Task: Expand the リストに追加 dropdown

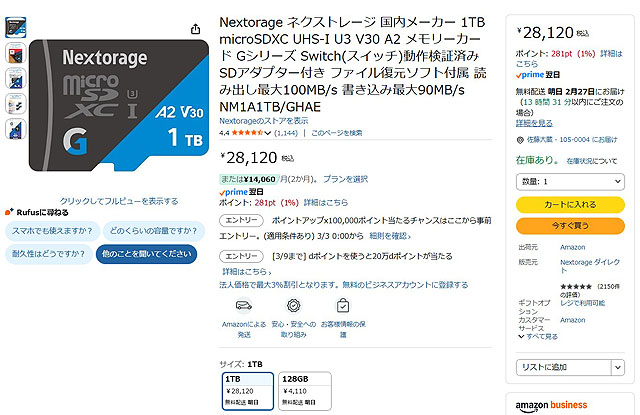Action: [x=570, y=366]
